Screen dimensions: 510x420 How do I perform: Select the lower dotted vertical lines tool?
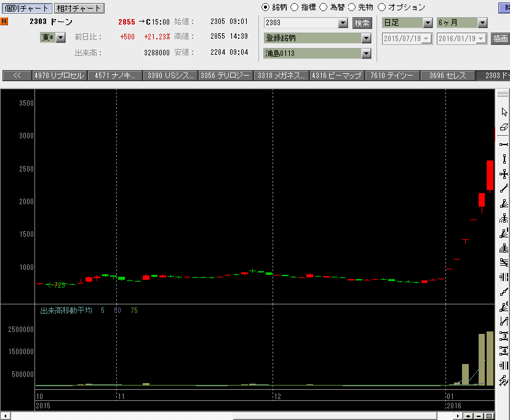coord(504,365)
